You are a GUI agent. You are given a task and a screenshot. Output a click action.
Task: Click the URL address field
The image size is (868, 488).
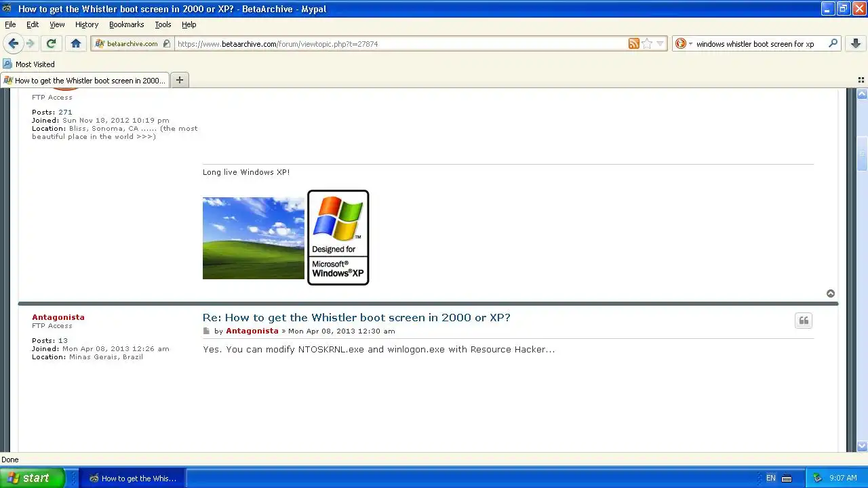tap(400, 44)
